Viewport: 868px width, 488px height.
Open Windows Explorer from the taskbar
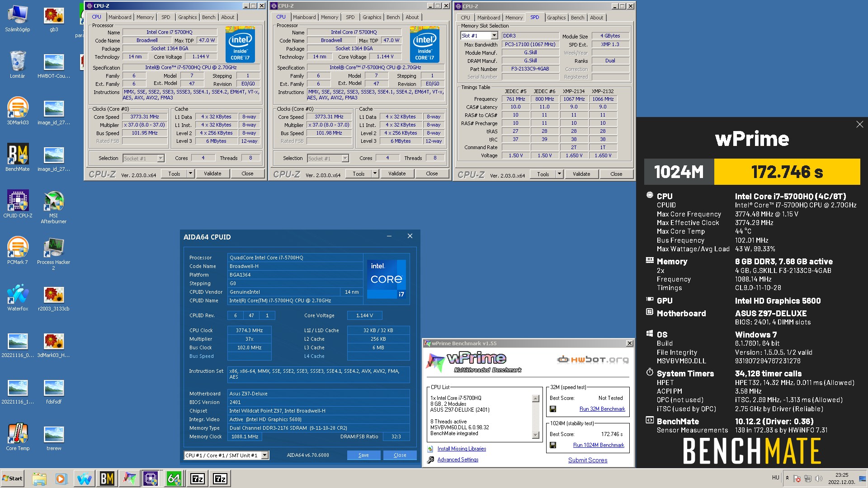tap(39, 479)
